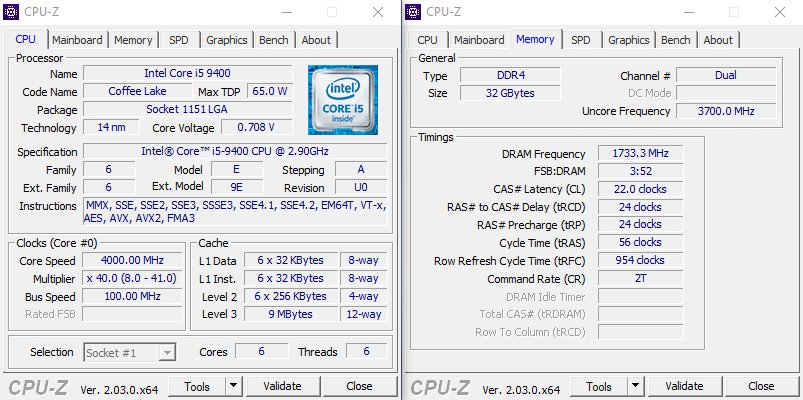Click the Tools button in the right window
The image size is (803, 400).
[599, 387]
